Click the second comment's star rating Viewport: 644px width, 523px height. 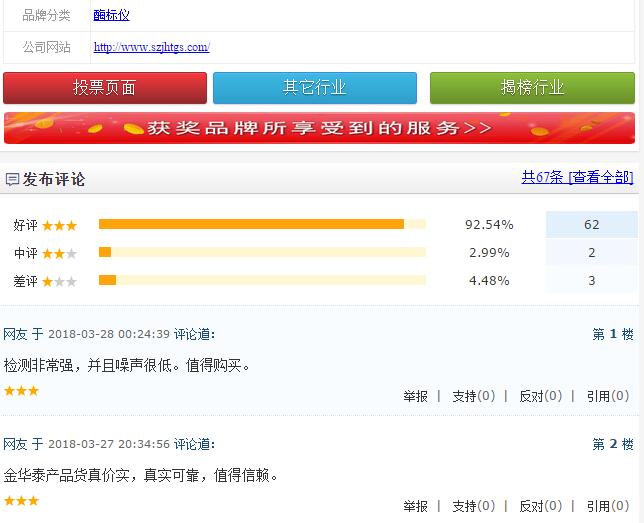coord(21,501)
